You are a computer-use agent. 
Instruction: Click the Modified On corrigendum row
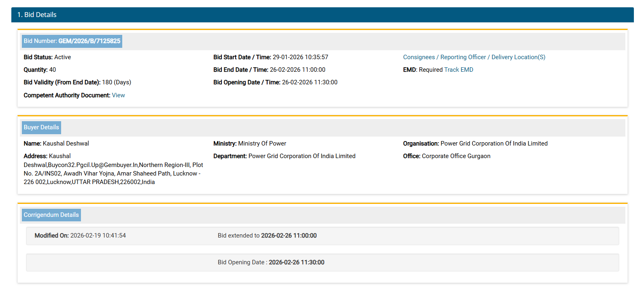322,236
